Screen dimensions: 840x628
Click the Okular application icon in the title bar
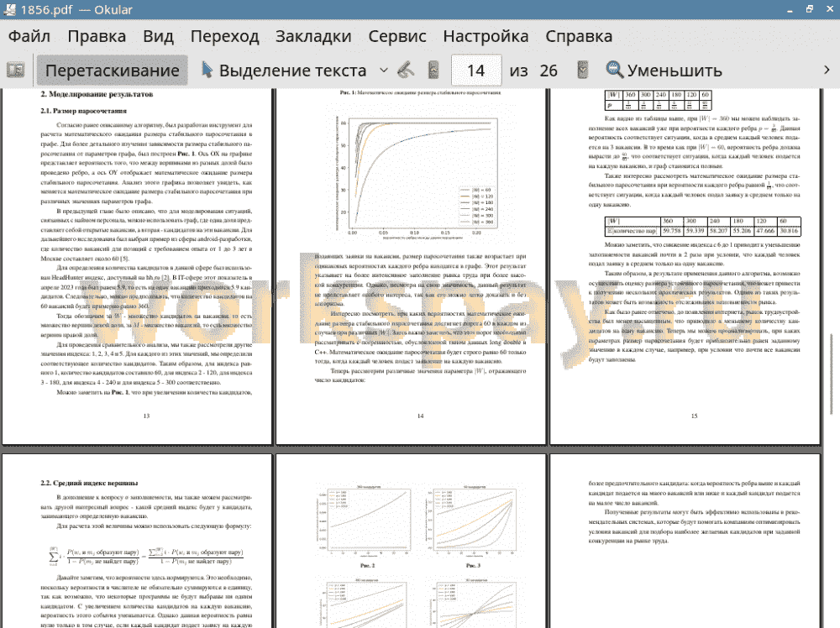point(9,9)
